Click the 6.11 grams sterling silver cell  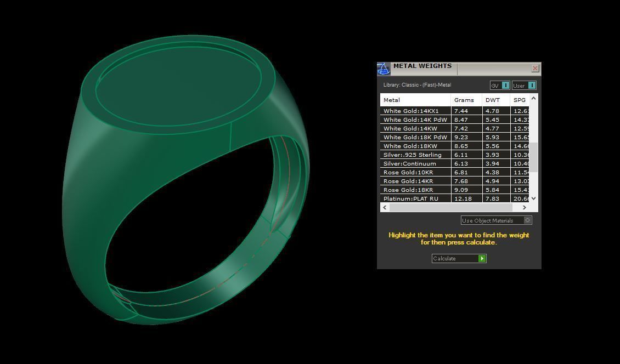[x=466, y=155]
